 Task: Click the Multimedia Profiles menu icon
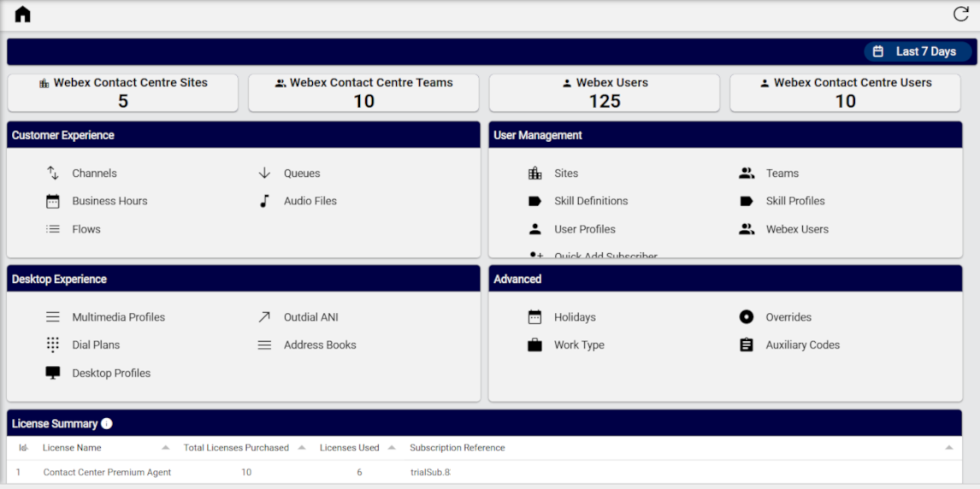coord(53,317)
